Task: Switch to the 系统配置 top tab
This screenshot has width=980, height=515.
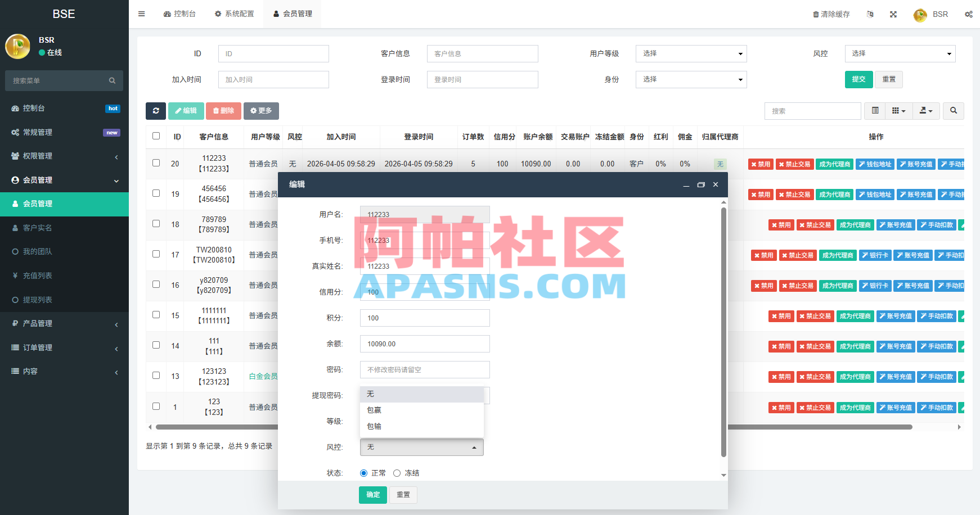Action: [235, 14]
